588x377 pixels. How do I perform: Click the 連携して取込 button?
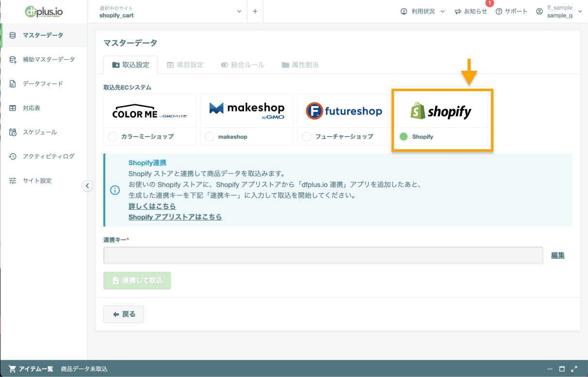[137, 281]
